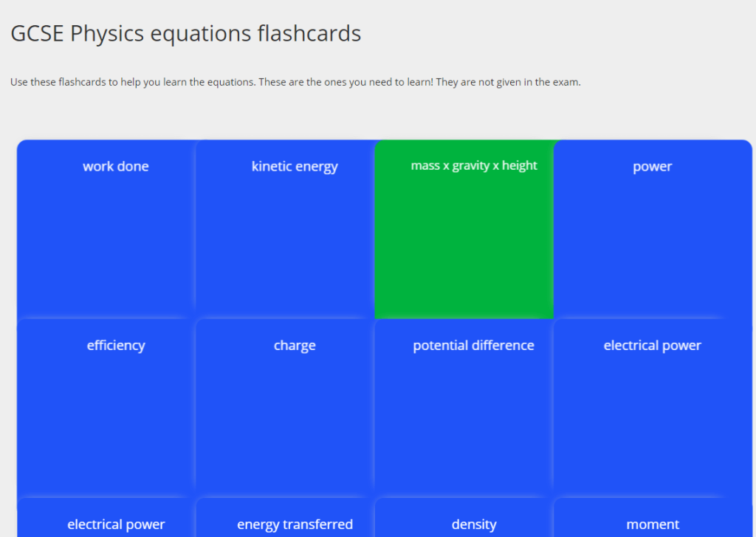Open the potential difference flashcard
Screen dimensions: 756x537
coord(464,408)
